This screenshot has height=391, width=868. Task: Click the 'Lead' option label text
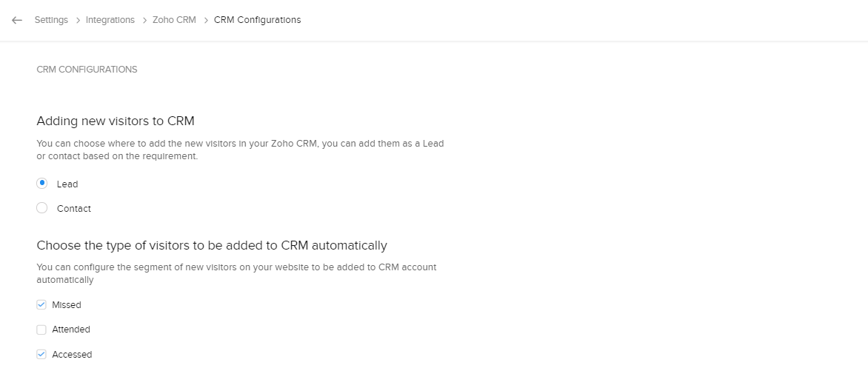coord(67,184)
